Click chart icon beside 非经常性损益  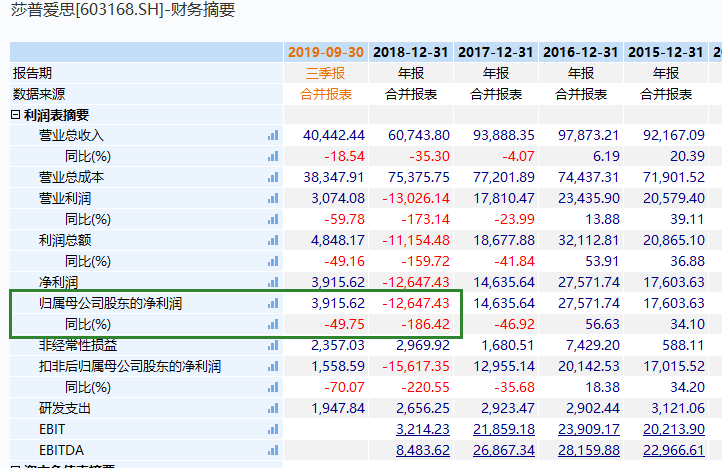point(272,345)
